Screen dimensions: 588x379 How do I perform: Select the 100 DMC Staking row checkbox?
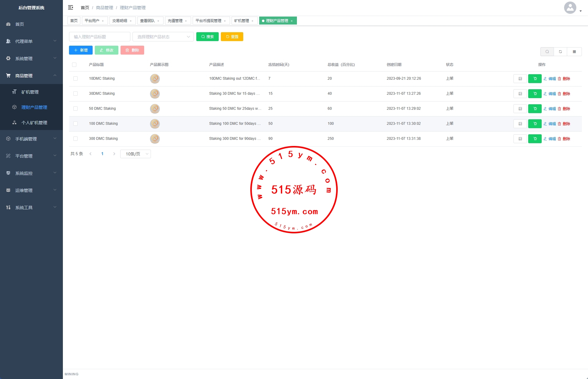pyautogui.click(x=75, y=124)
